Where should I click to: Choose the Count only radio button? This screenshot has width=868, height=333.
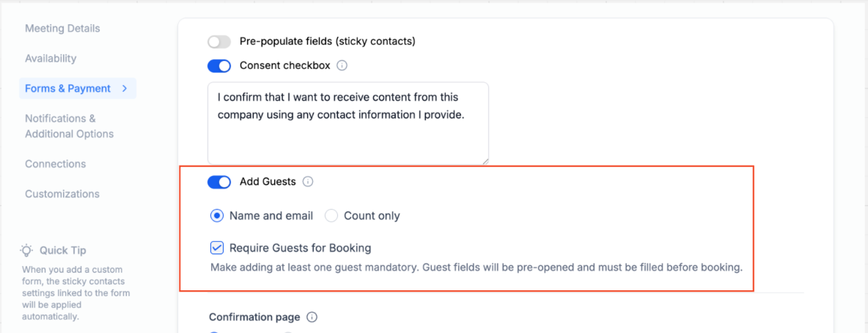(331, 215)
